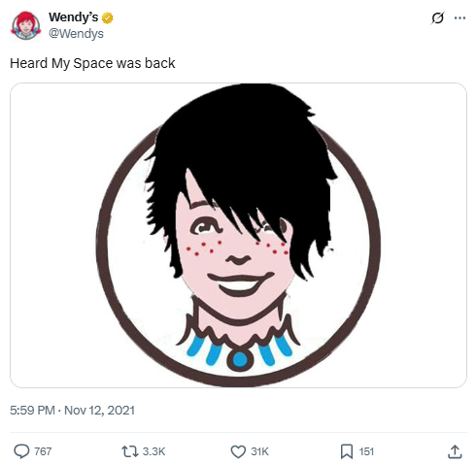Click the gold verified badge

108,17
